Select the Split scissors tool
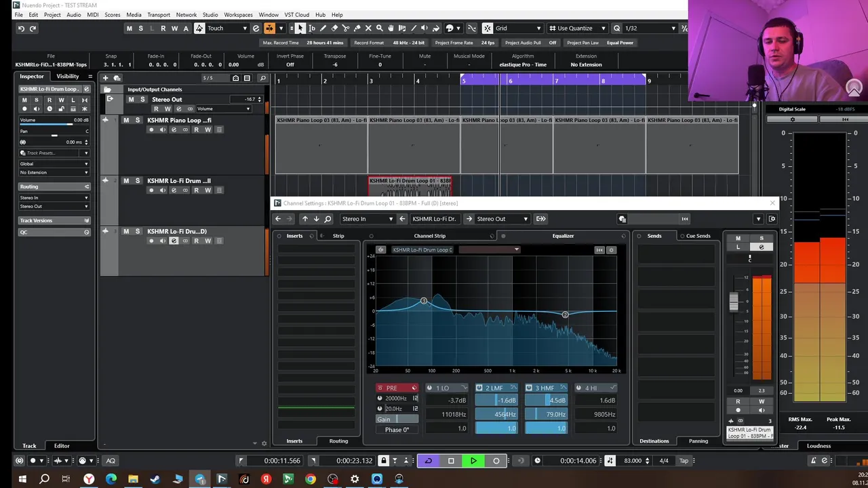The height and width of the screenshot is (488, 868). tap(346, 28)
